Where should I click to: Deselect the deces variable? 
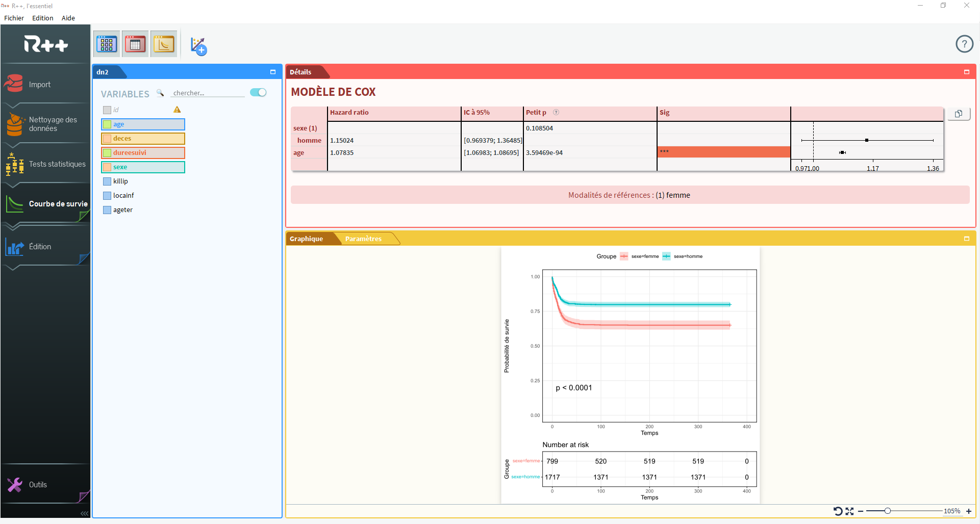tap(143, 138)
